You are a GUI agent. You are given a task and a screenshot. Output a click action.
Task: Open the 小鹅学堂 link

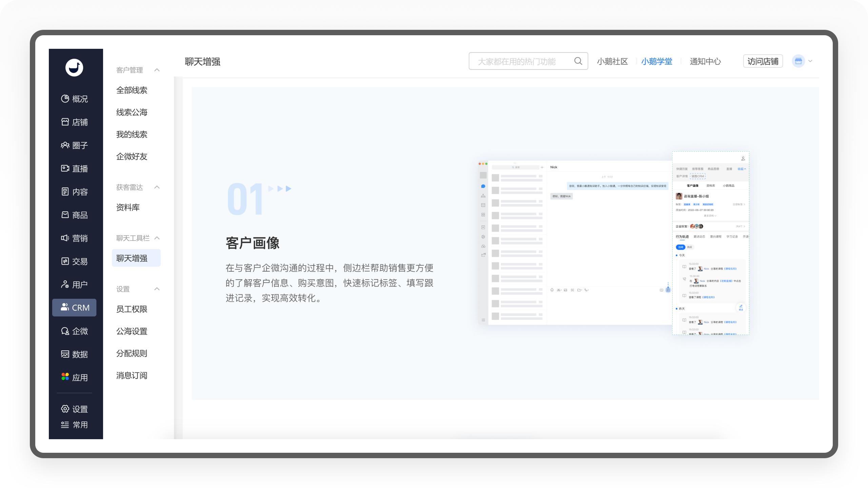point(656,61)
